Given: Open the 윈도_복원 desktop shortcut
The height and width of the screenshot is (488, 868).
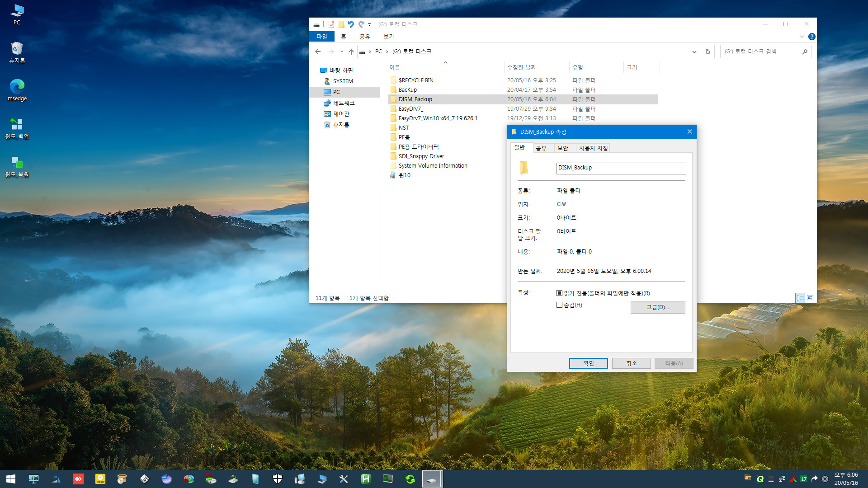Looking at the screenshot, I should (17, 166).
